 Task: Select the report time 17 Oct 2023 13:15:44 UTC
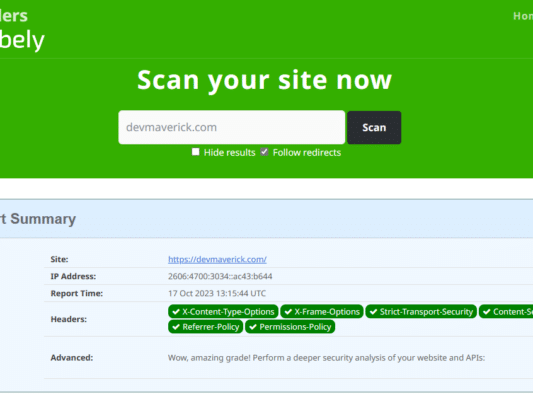(x=217, y=293)
